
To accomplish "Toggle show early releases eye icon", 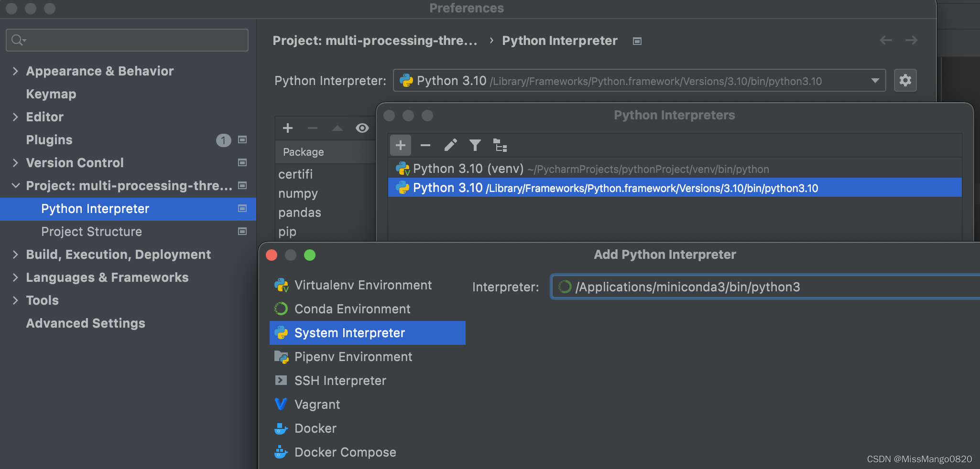I will pos(362,128).
